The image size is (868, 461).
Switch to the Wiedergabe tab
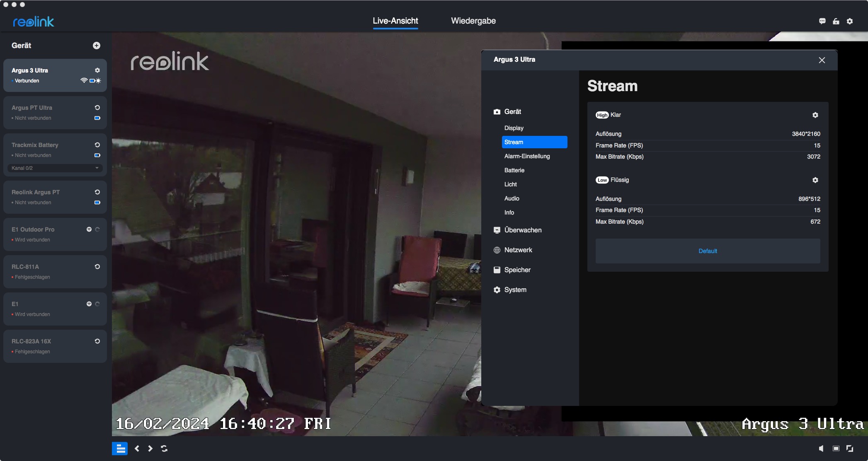473,21
